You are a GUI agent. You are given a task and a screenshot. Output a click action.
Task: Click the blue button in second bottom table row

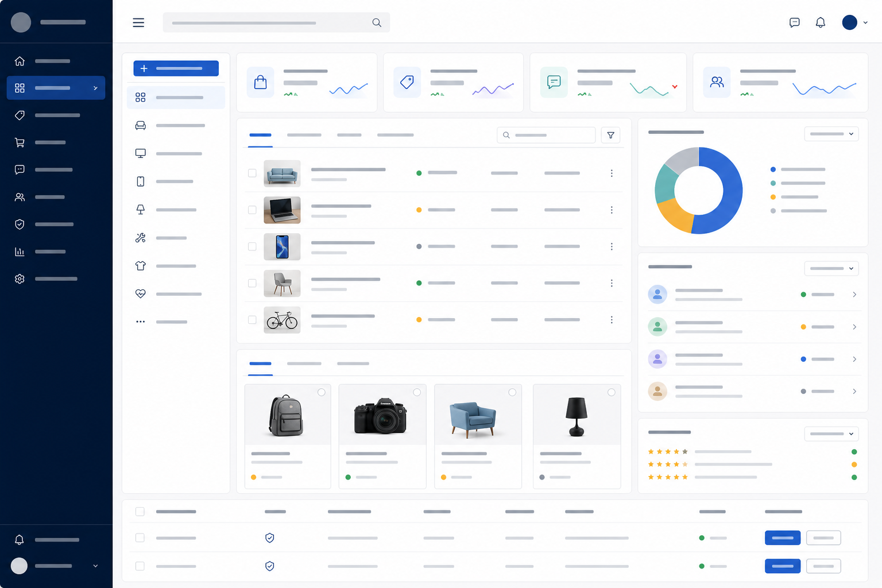(x=783, y=566)
